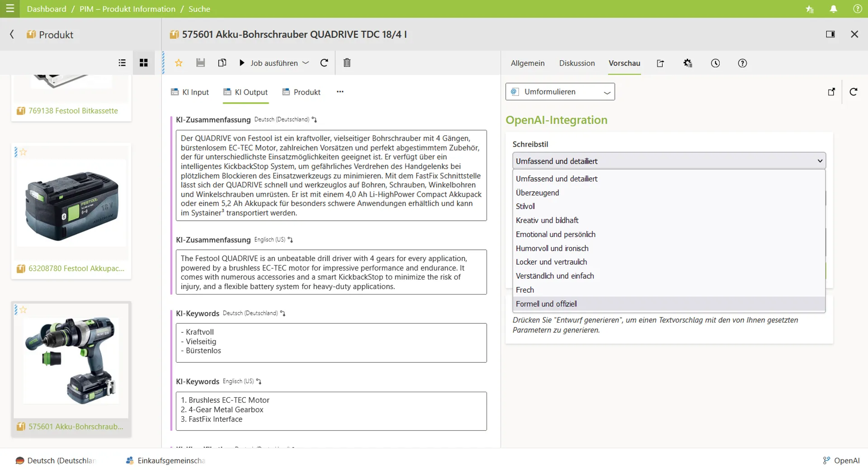868x470 pixels.
Task: Click translate icon next to English KI-Keywords
Action: (259, 382)
